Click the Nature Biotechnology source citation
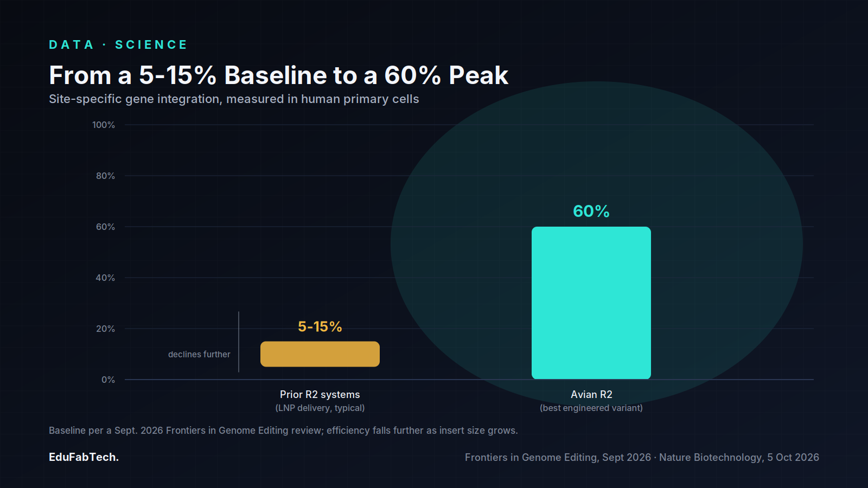This screenshot has height=488, width=868. click(x=739, y=457)
